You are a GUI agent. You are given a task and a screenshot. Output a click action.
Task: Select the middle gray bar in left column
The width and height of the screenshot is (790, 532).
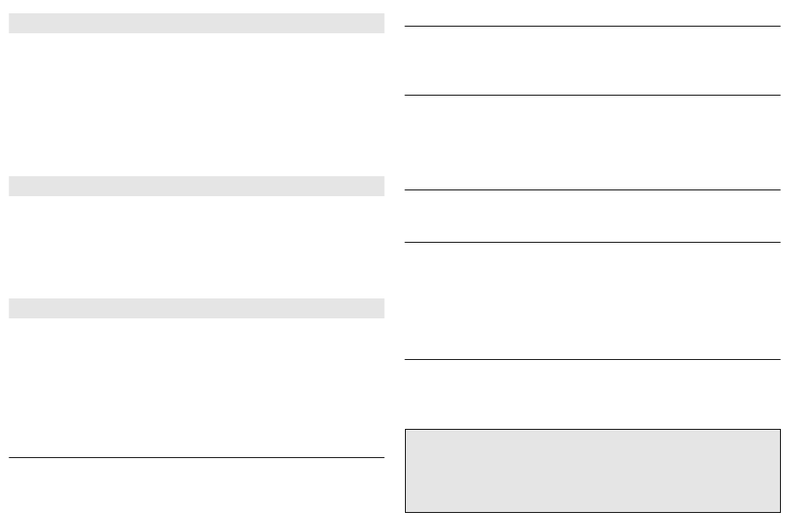pyautogui.click(x=196, y=186)
